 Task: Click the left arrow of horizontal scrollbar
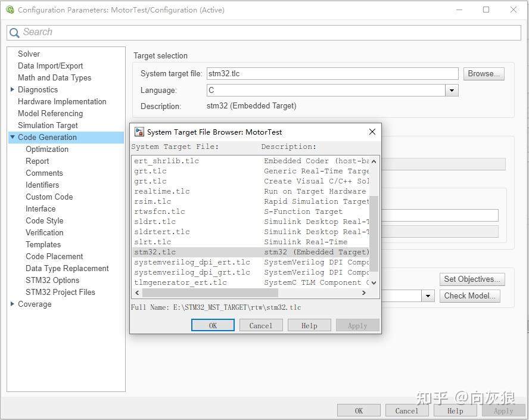click(x=137, y=293)
